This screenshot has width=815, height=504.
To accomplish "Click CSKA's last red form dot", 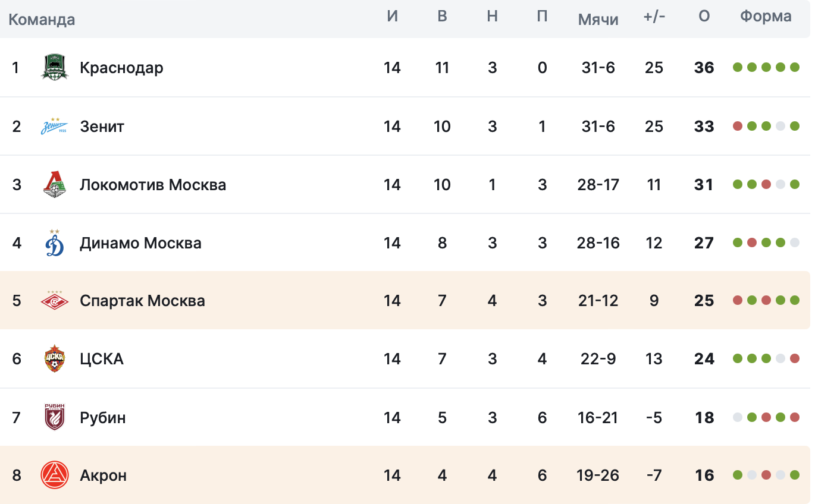I will click(795, 358).
